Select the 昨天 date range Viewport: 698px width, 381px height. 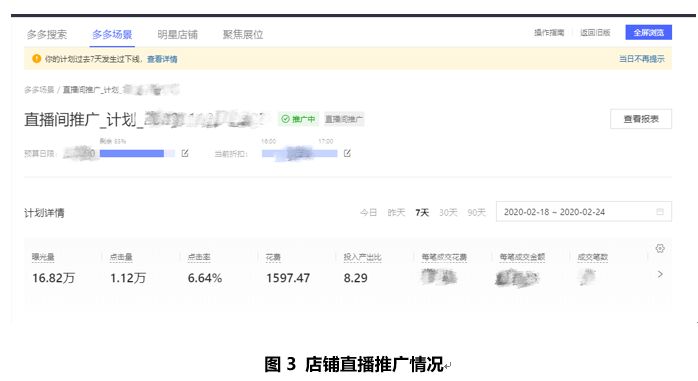(396, 213)
